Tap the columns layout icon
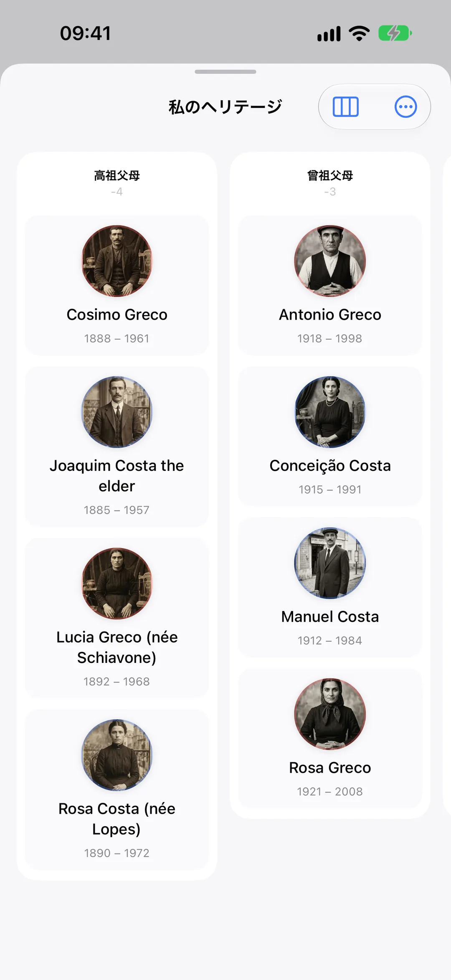Viewport: 451px width, 980px height. click(345, 107)
